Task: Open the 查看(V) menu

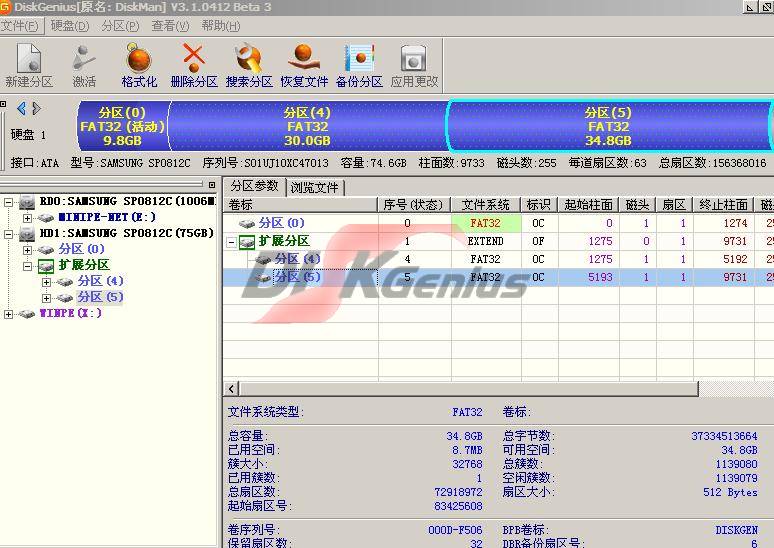Action: point(170,26)
